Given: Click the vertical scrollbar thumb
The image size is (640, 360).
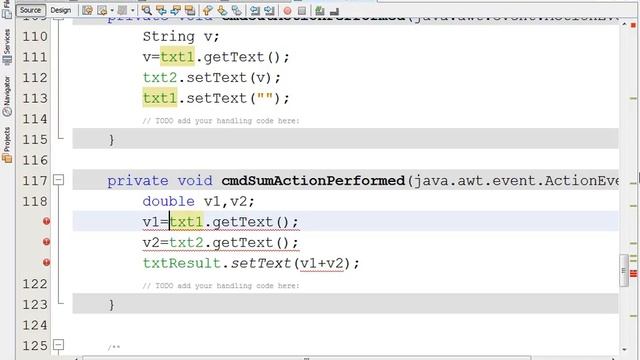Looking at the screenshot, I should pyautogui.click(x=623, y=270).
